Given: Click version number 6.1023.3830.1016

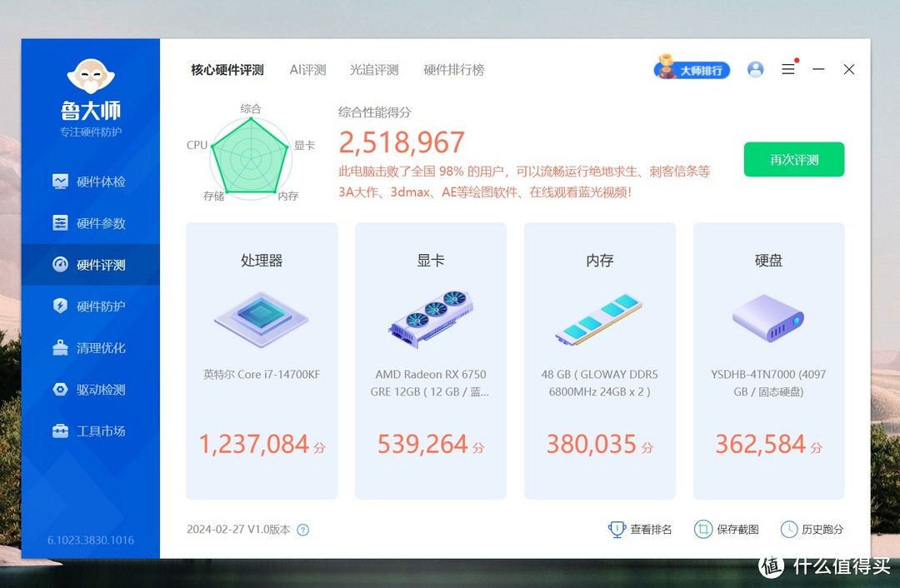Looking at the screenshot, I should click(x=91, y=541).
